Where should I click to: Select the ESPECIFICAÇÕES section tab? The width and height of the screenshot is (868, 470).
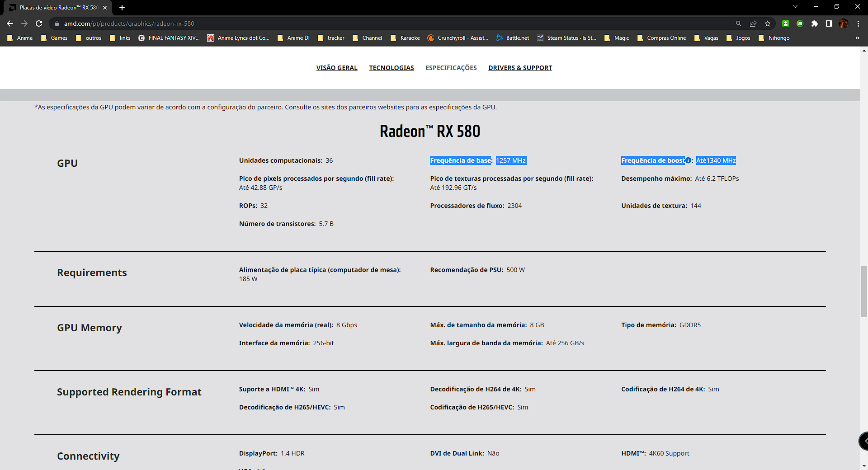pyautogui.click(x=451, y=68)
